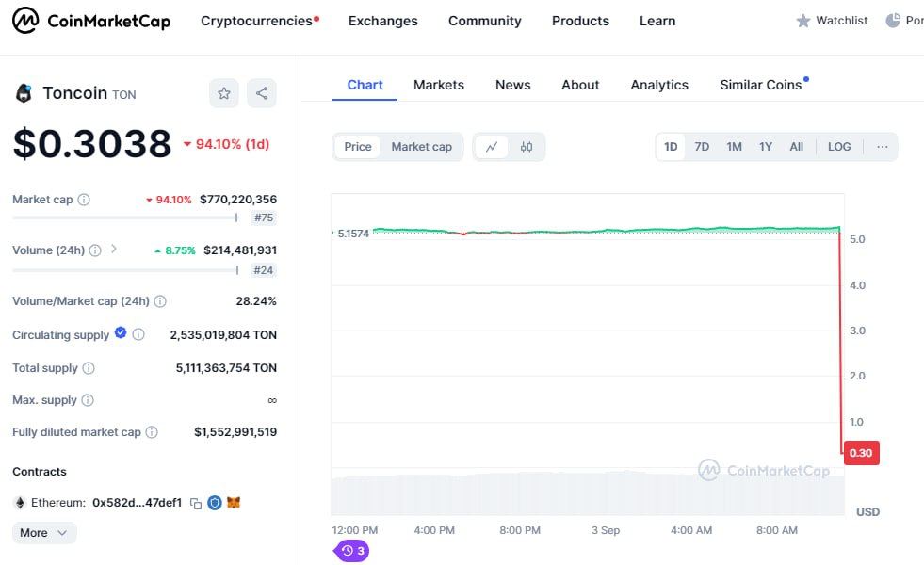Add Toncoin to watchlist with star icon
This screenshot has width=924, height=565.
pyautogui.click(x=224, y=93)
